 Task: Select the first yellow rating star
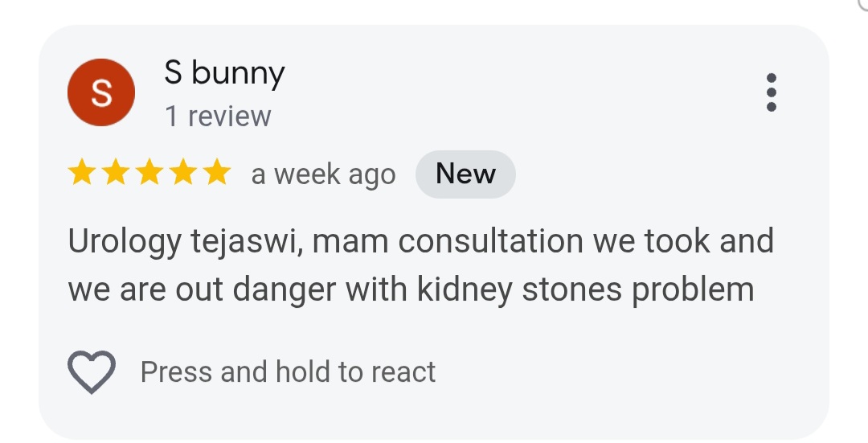[82, 172]
